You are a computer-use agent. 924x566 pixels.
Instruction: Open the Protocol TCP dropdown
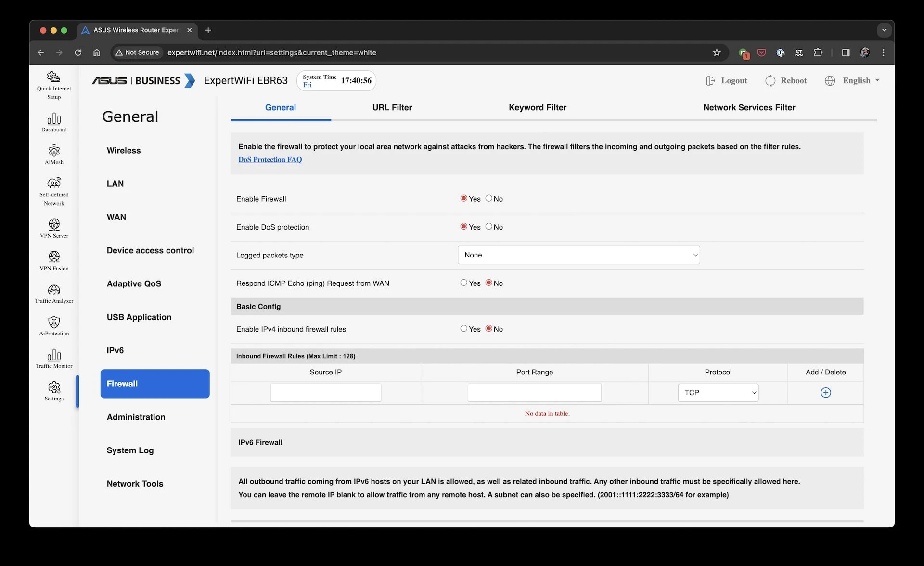(718, 393)
